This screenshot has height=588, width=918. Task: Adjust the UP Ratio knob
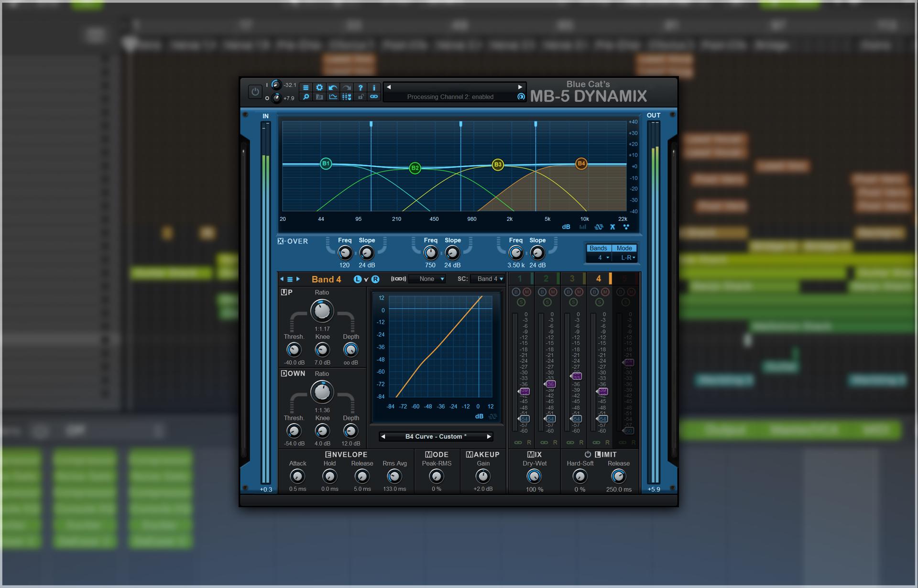pyautogui.click(x=322, y=311)
